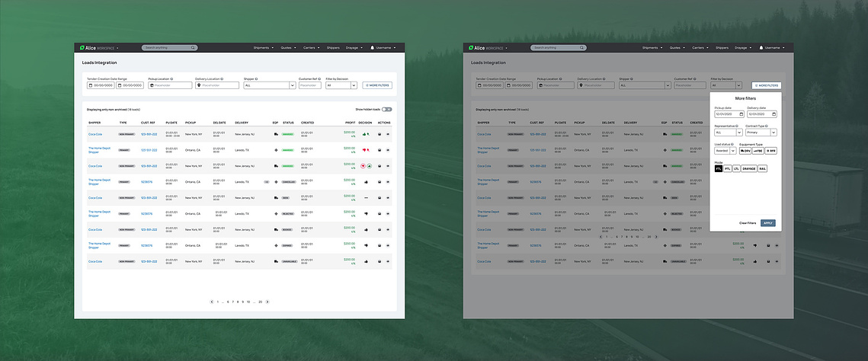Open the Shipments menu in right screen
Viewport: 868px width, 361px height.
tap(652, 48)
